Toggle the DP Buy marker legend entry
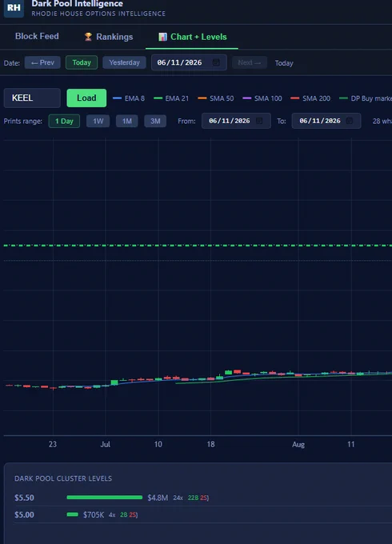The height and width of the screenshot is (544, 392). 366,98
